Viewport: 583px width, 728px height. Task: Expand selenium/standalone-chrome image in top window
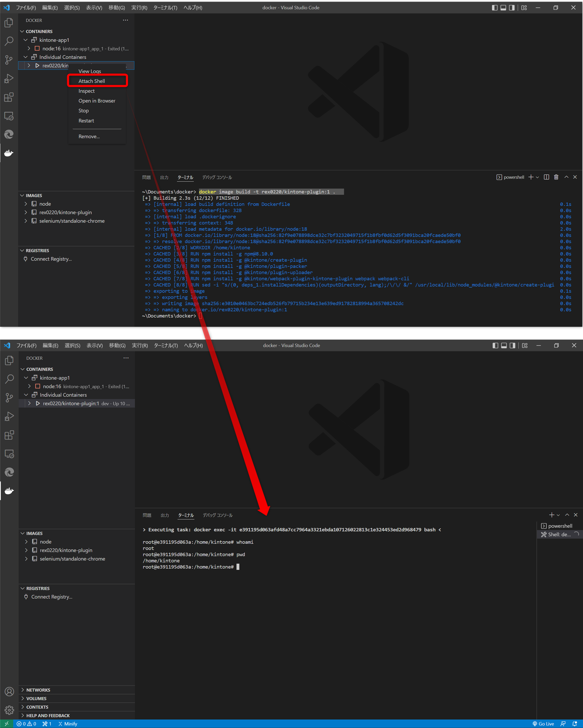pyautogui.click(x=26, y=221)
